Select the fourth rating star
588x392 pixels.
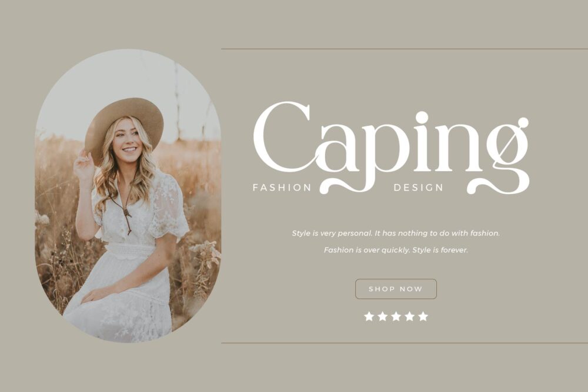coord(409,316)
